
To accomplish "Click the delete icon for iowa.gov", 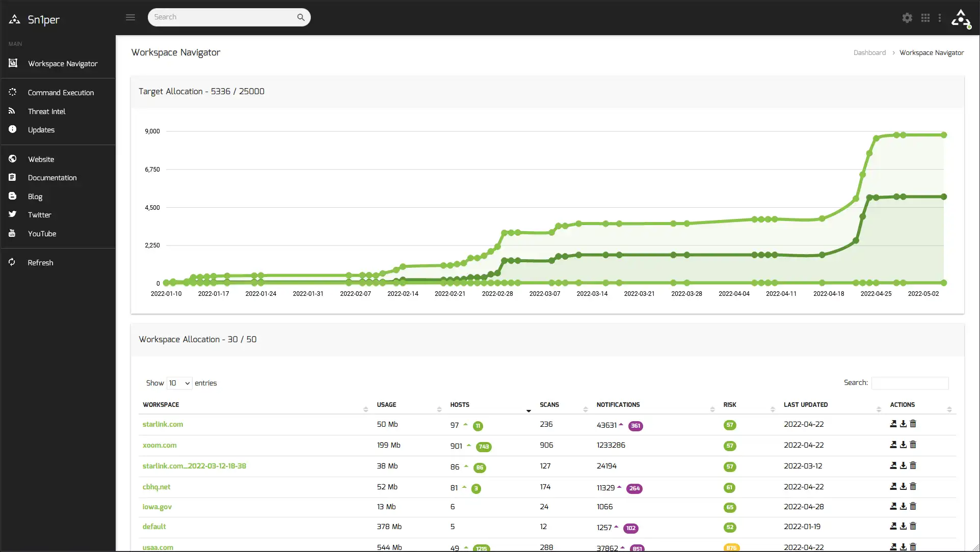I will [x=913, y=506].
